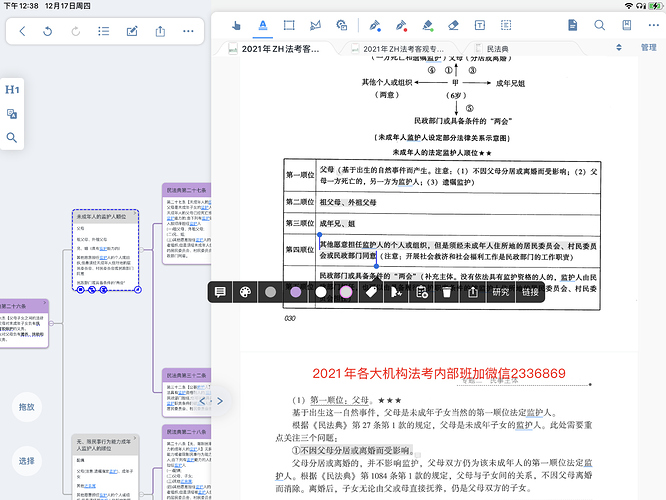
Task: Open more options in mind map toolbar
Action: [x=188, y=31]
